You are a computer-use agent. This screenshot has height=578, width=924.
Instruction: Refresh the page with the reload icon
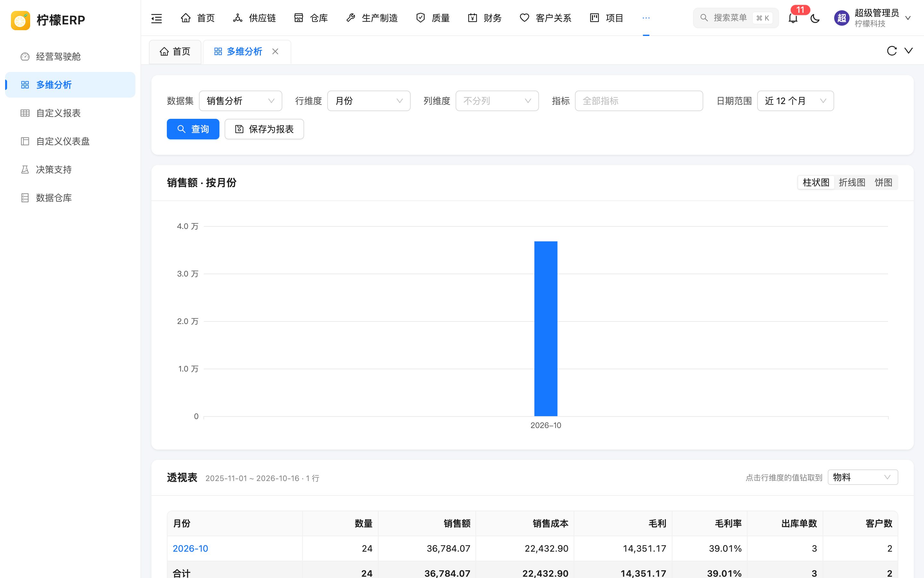coord(892,51)
